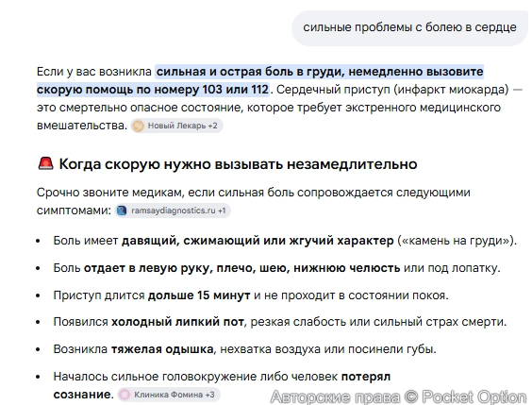
Task: Open the Новый Лекарь +2 source chip
Action: [x=176, y=126]
